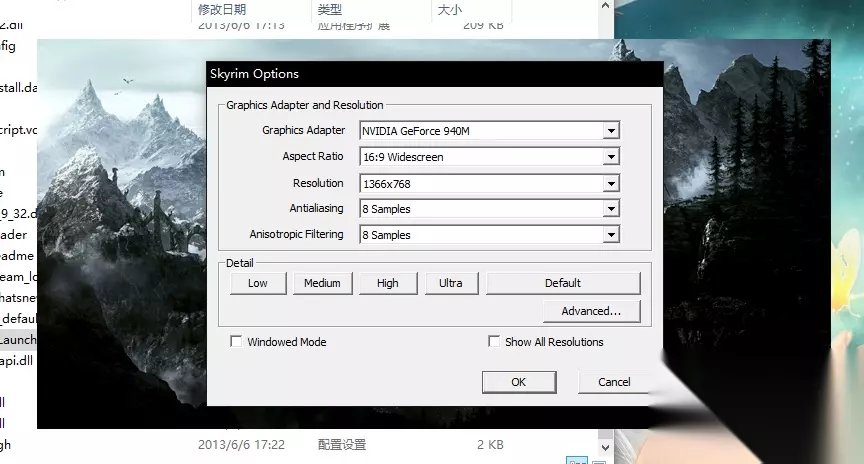The height and width of the screenshot is (464, 864).
Task: Select the 2013/6/6 17:22 date cell
Action: pyautogui.click(x=241, y=445)
